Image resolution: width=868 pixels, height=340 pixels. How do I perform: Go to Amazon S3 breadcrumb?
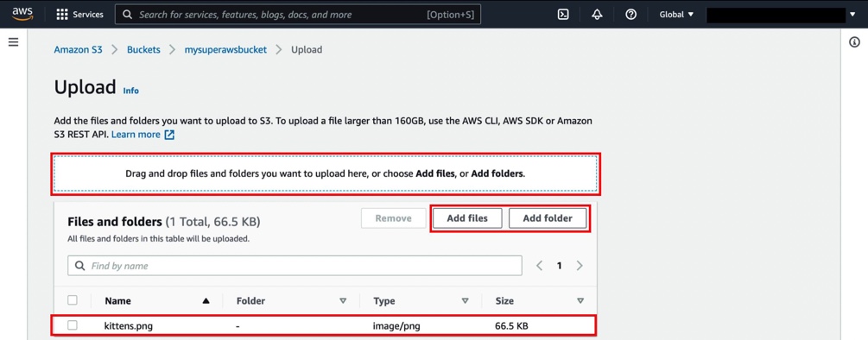coord(78,50)
